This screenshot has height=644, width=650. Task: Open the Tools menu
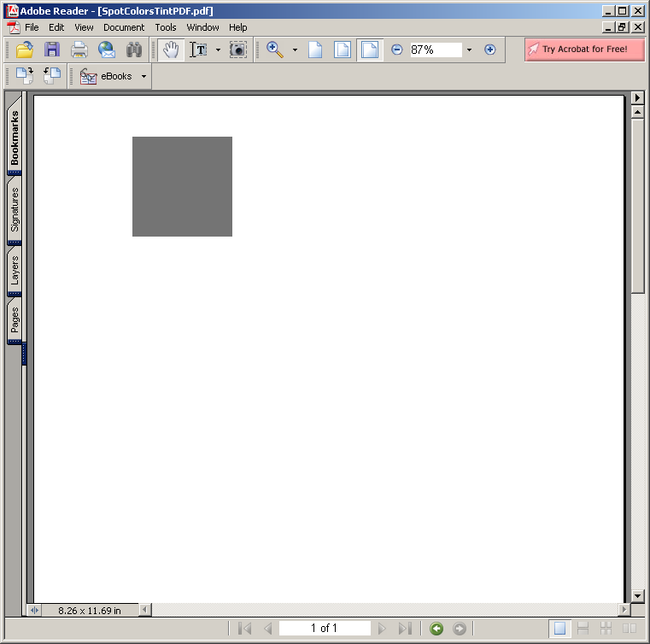coord(166,27)
